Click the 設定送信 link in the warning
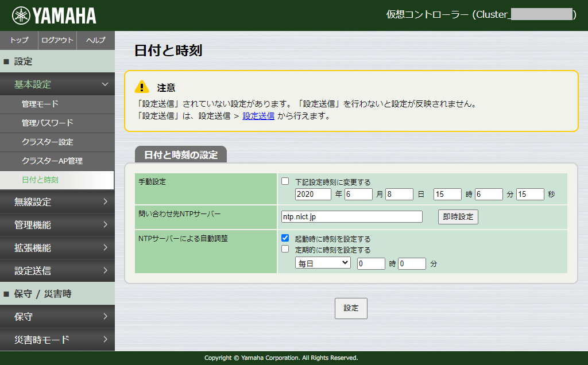 pos(258,116)
